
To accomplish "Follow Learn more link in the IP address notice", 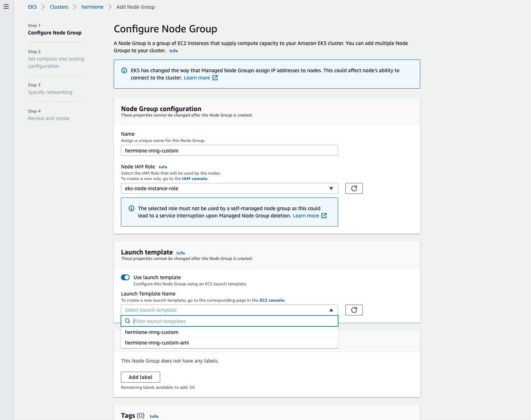I will [197, 78].
